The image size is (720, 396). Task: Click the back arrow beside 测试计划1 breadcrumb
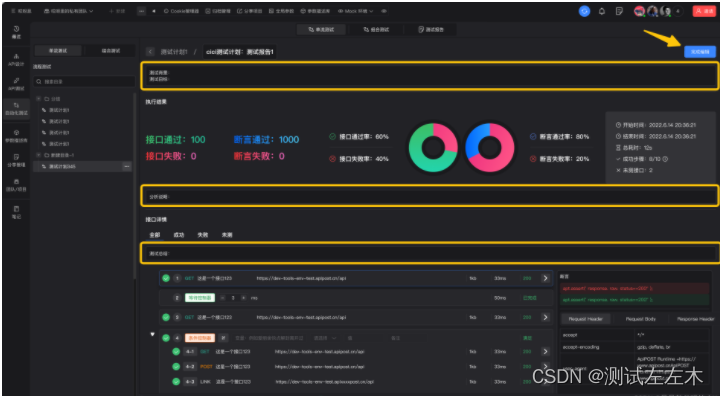click(150, 52)
